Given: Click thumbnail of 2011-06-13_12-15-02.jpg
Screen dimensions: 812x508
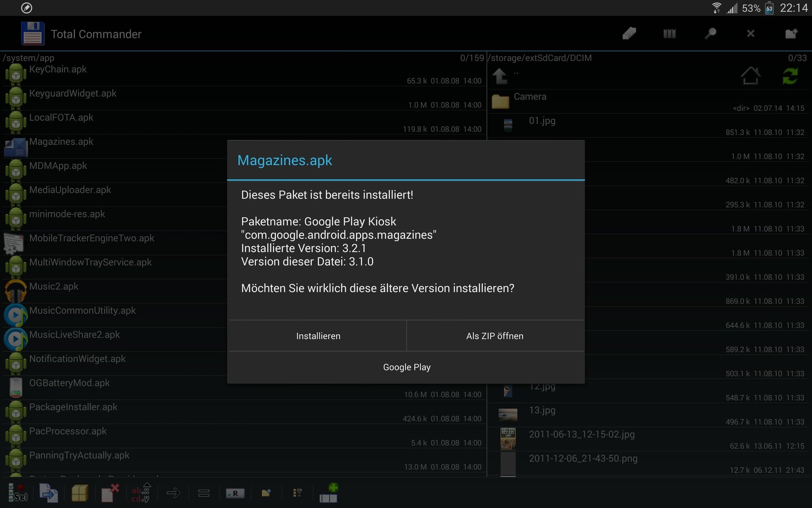Looking at the screenshot, I should pos(508,439).
